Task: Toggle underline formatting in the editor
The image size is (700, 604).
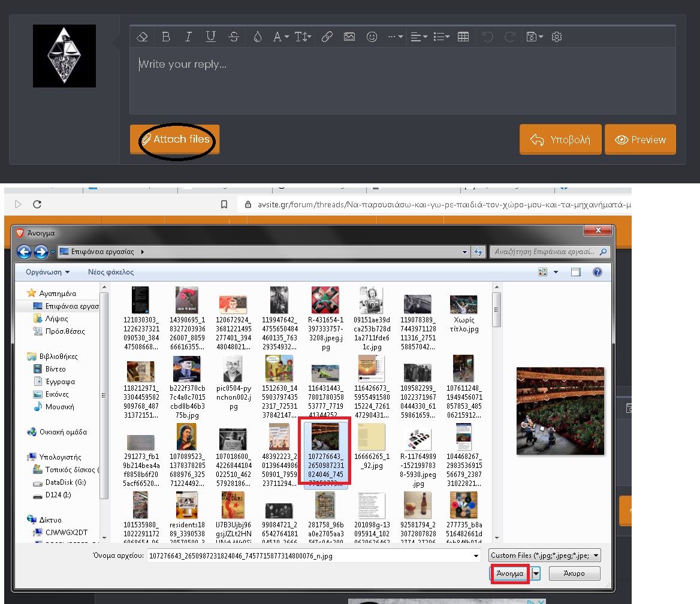Action: pyautogui.click(x=210, y=37)
